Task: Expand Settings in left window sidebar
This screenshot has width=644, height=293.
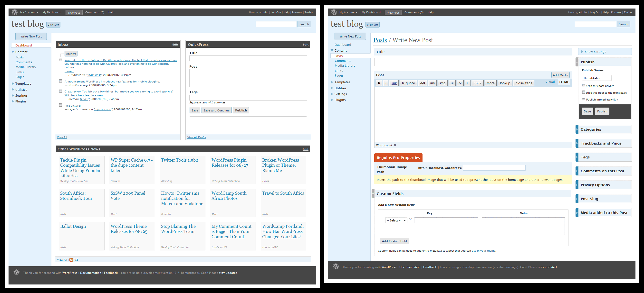Action: [13, 95]
